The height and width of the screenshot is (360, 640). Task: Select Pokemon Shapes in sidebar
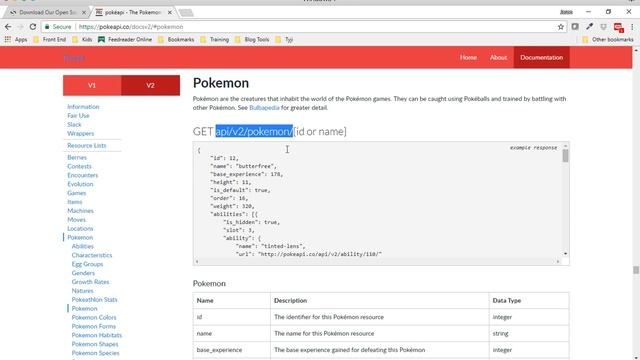click(x=95, y=344)
